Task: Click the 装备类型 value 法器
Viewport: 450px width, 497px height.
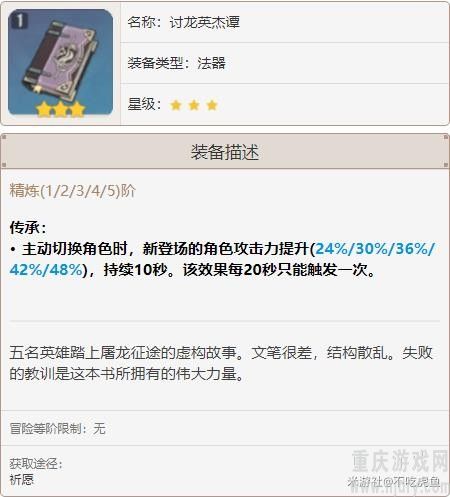Action: coord(211,63)
